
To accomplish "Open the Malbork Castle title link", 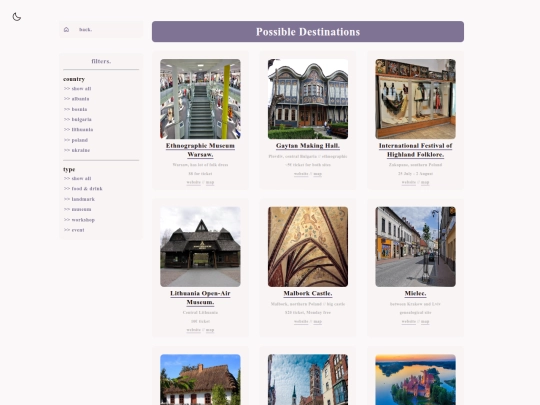I will 308,293.
